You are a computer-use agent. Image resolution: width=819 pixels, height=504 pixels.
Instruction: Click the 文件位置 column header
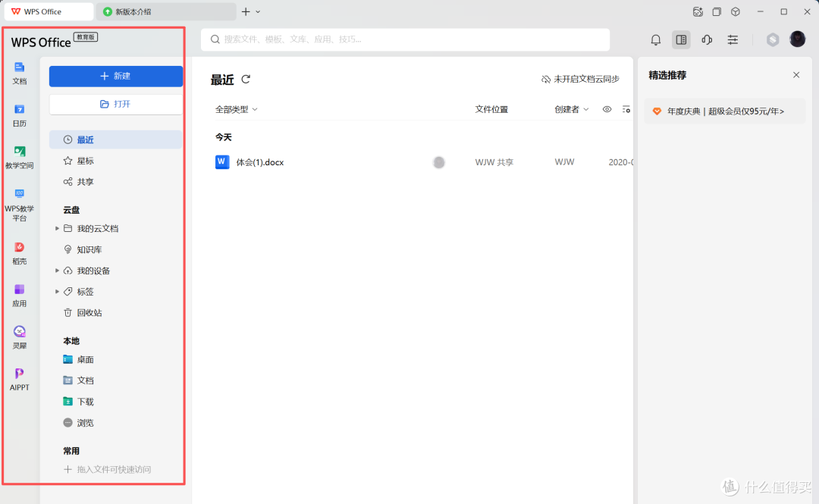pyautogui.click(x=491, y=109)
